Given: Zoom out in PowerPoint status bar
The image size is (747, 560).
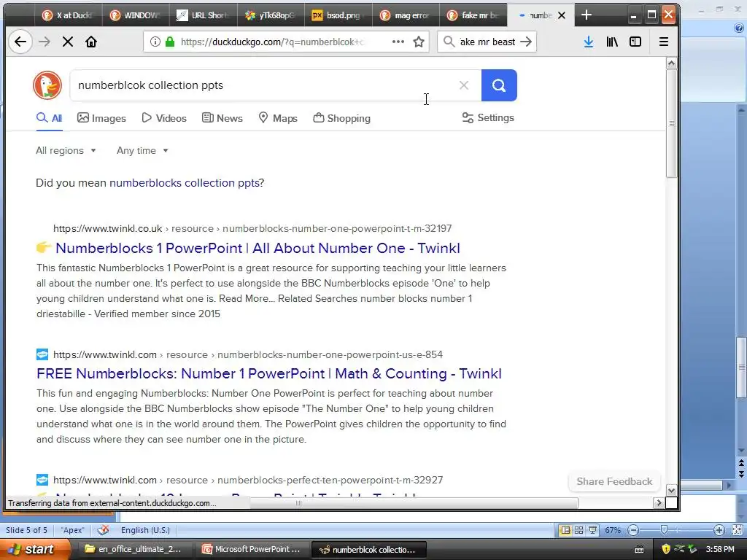Looking at the screenshot, I should point(634,530).
